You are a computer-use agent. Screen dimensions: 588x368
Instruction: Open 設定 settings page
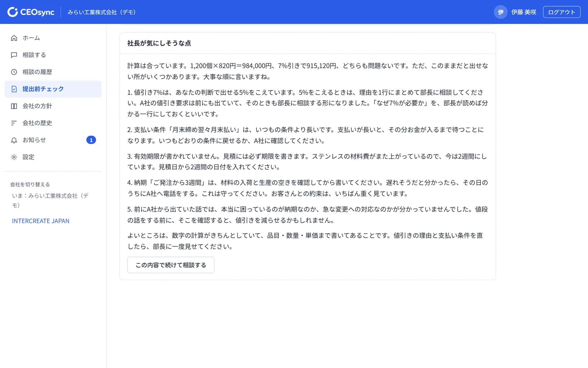(53, 157)
